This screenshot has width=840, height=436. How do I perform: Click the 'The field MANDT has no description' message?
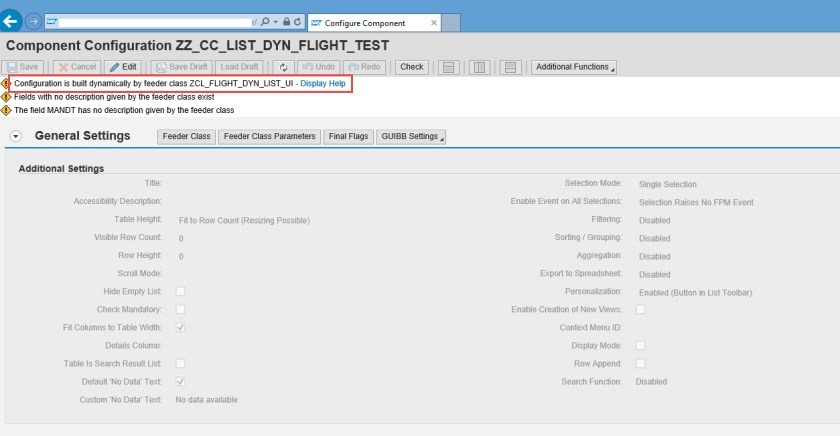[124, 110]
